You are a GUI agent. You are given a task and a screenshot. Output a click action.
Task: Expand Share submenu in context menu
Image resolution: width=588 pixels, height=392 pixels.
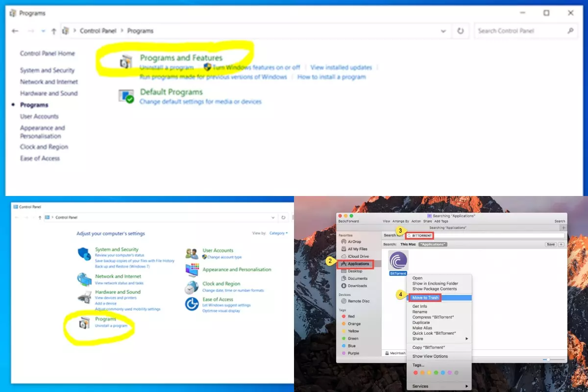tap(439, 339)
